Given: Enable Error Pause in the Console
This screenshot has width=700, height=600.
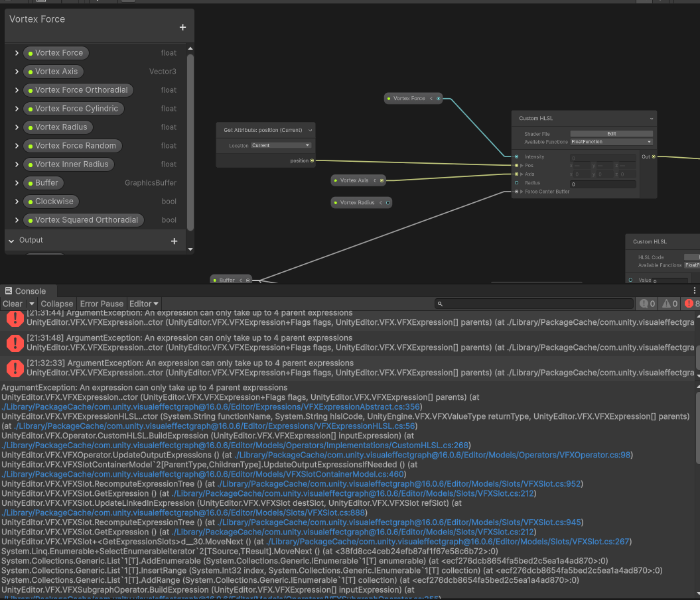Looking at the screenshot, I should [101, 304].
